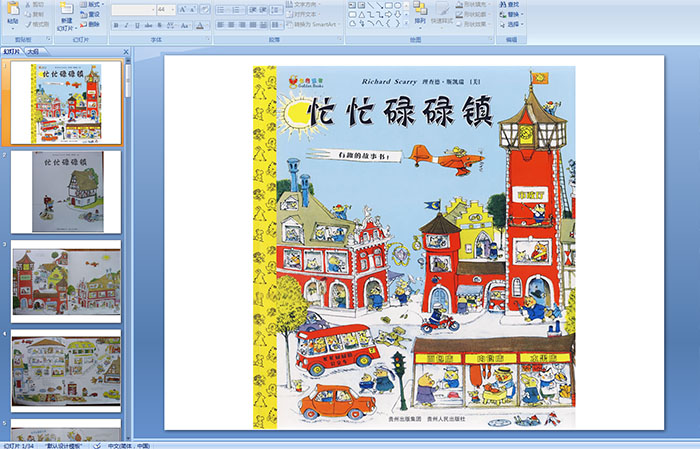This screenshot has width=700, height=449.
Task: Open the Replace 替换 dropdown
Action: click(x=511, y=14)
